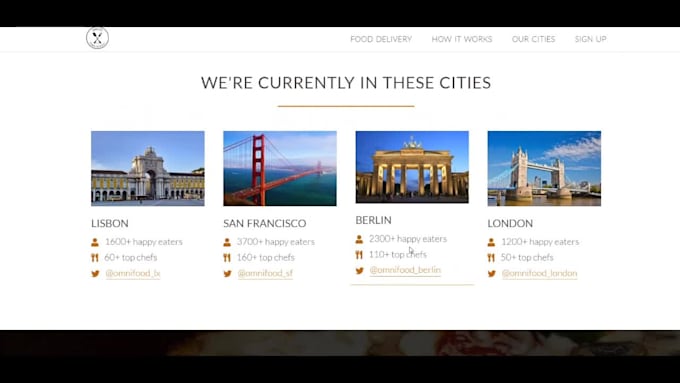This screenshot has width=680, height=383.
Task: Click the Twitter bird icon under London
Action: click(491, 274)
